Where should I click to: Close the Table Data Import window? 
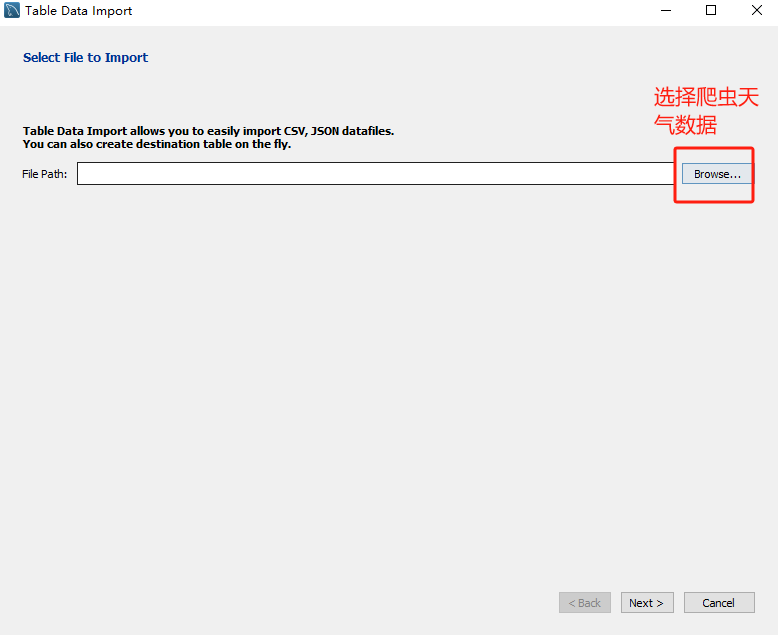click(757, 10)
